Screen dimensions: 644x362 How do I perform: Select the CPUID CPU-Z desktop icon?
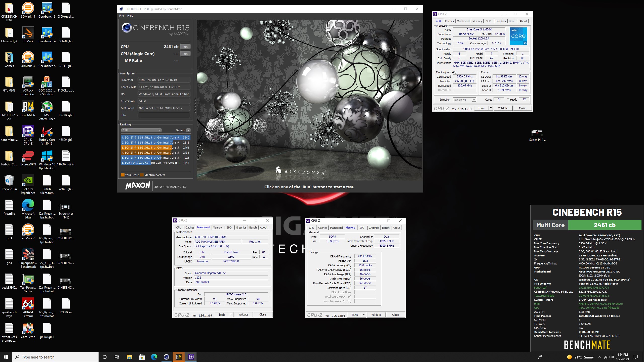tap(28, 135)
